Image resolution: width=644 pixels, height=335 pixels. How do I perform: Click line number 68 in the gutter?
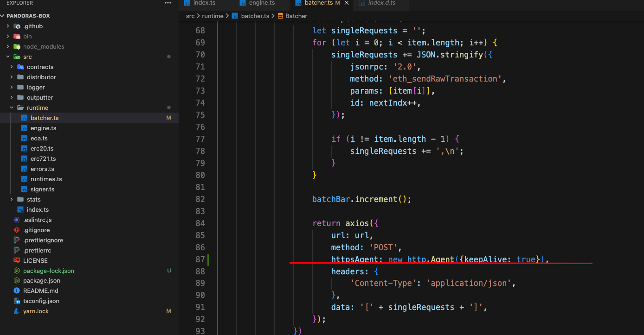click(200, 31)
